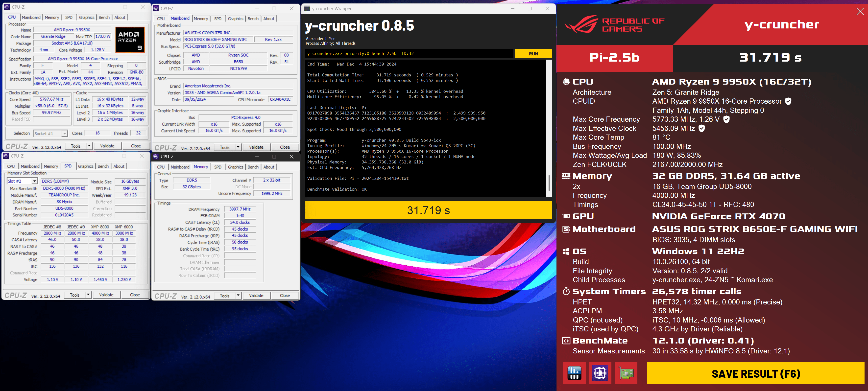The image size is (868, 391).
Task: Open Graphics tab in CPU-Z Mainboard window
Action: tap(235, 19)
